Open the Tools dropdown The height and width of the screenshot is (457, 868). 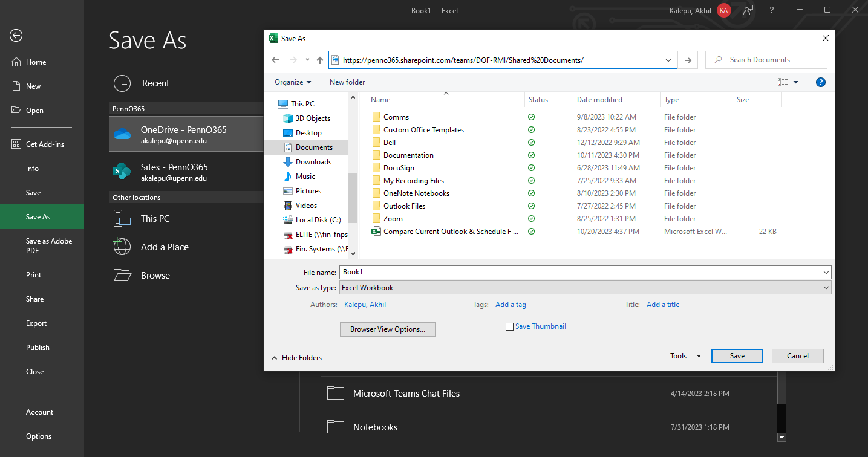tap(685, 356)
